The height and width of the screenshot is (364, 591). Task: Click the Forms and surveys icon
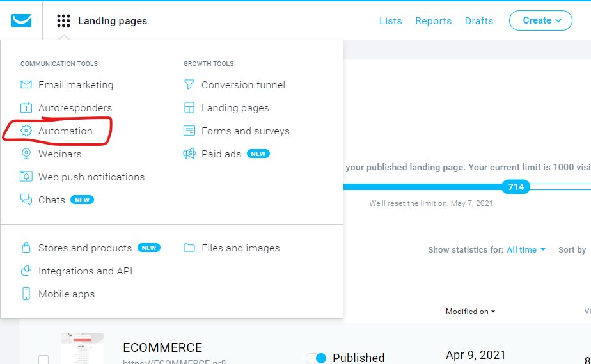pos(189,131)
